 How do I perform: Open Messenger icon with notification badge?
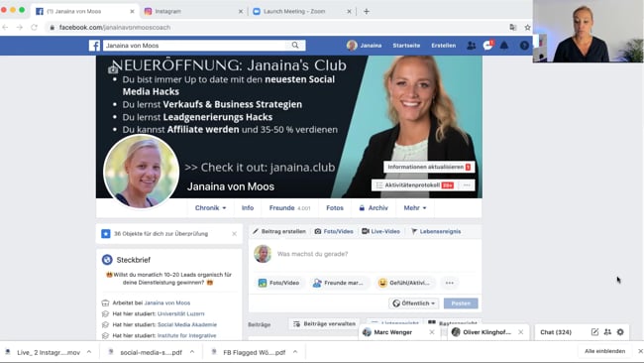pyautogui.click(x=487, y=46)
